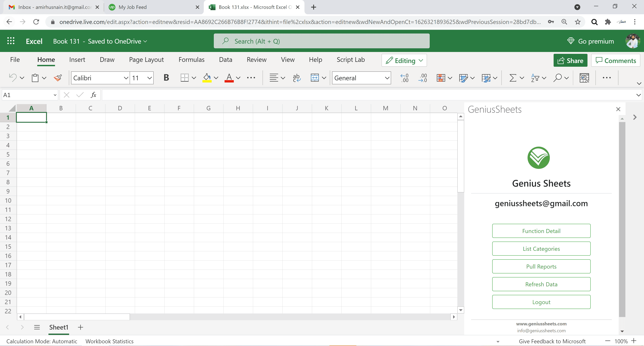The height and width of the screenshot is (346, 644).
Task: Click the Function Detail button
Action: coord(541,231)
